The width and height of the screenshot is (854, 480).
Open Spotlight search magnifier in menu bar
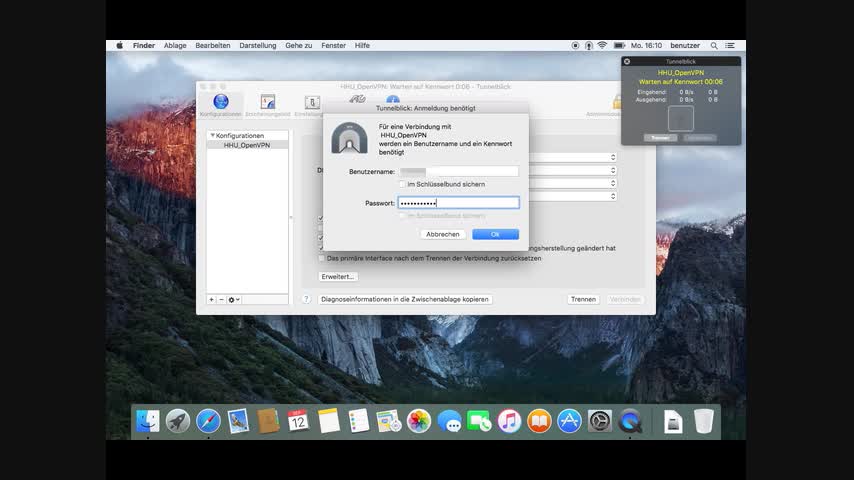(x=714, y=45)
